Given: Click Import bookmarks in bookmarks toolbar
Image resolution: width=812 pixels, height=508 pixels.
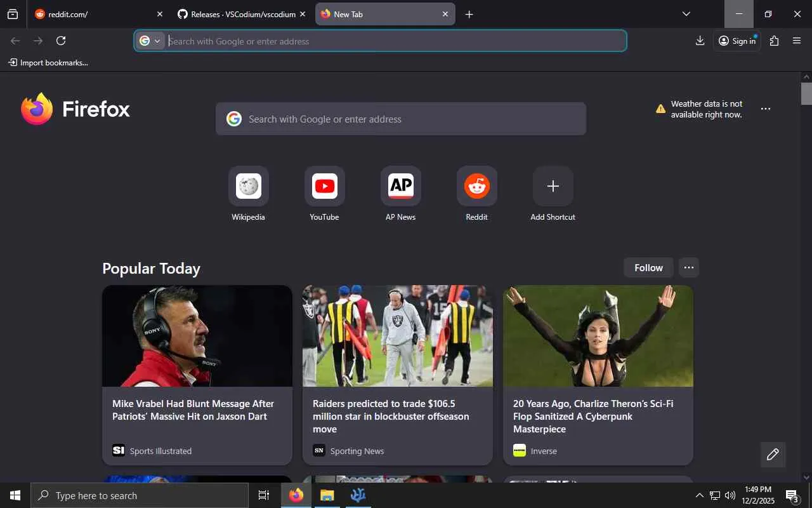Looking at the screenshot, I should tap(48, 63).
